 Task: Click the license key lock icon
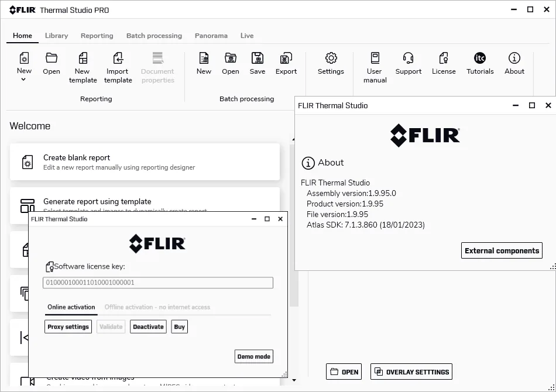pyautogui.click(x=50, y=267)
